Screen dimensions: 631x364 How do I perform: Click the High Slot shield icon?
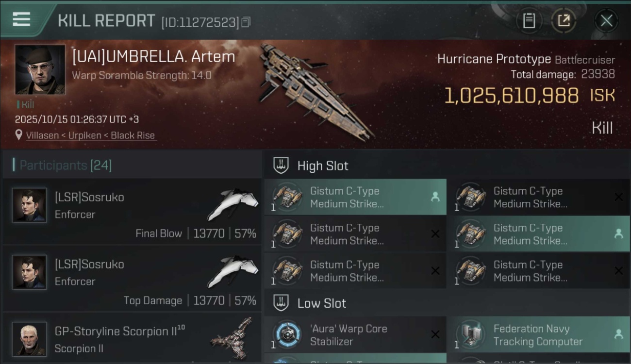pyautogui.click(x=282, y=165)
